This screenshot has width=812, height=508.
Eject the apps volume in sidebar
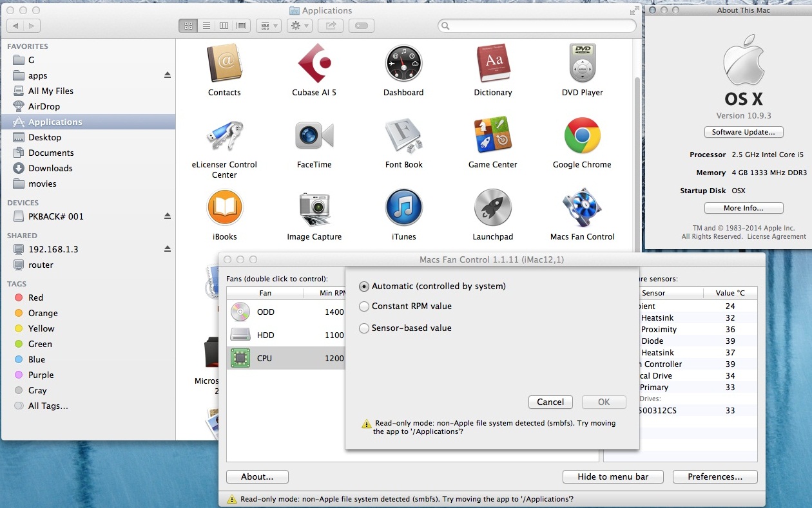(x=168, y=75)
